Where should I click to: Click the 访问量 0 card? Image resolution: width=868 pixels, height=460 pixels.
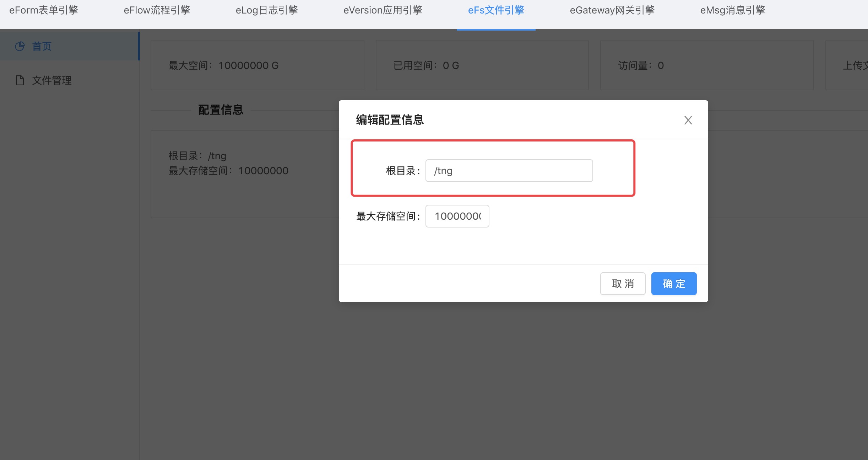point(707,65)
